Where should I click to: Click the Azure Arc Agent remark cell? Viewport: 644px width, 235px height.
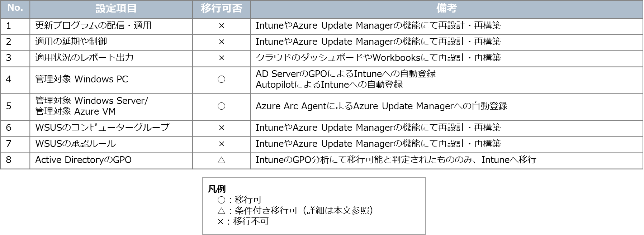[381, 106]
